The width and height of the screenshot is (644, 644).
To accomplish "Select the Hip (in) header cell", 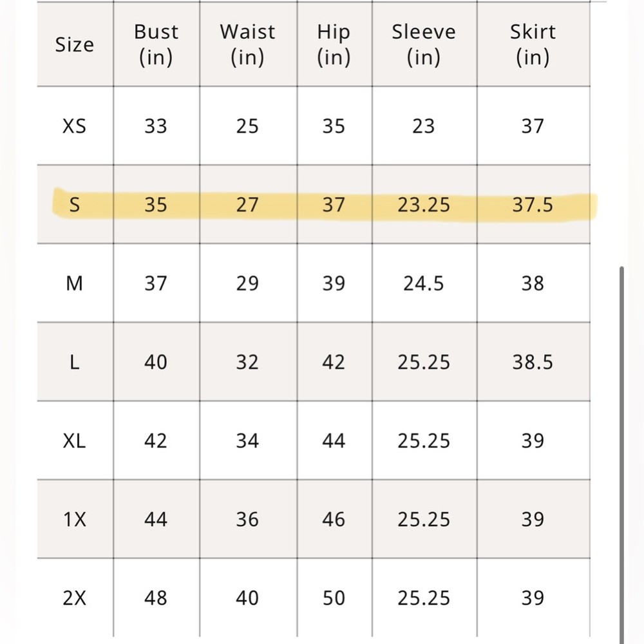I will click(x=334, y=44).
